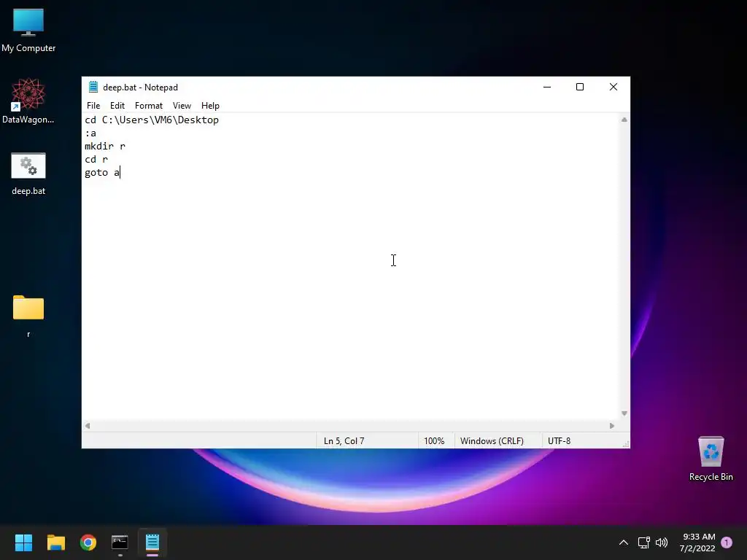Place cursor on the 'cd r' line

coord(96,160)
